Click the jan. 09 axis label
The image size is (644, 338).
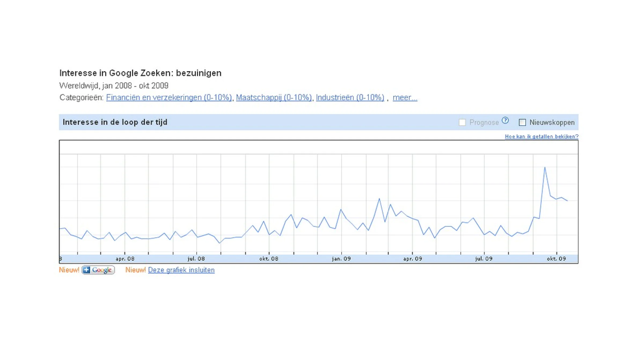(341, 259)
